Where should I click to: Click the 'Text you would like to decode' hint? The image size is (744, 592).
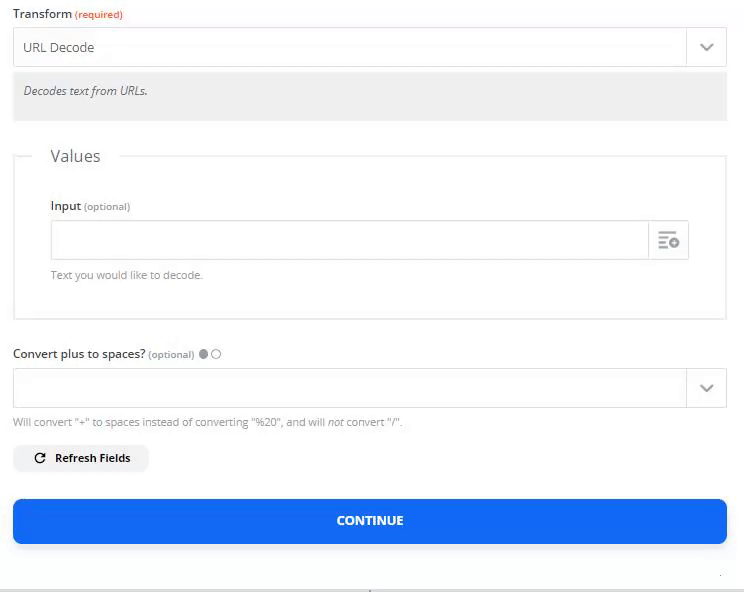(127, 275)
